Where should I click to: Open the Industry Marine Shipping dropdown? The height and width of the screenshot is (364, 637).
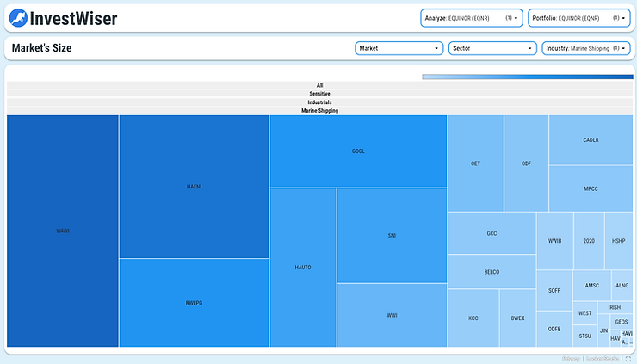click(586, 48)
